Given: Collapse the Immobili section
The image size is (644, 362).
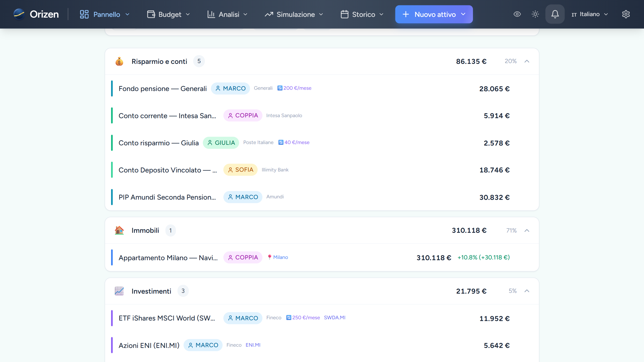Looking at the screenshot, I should point(527,230).
